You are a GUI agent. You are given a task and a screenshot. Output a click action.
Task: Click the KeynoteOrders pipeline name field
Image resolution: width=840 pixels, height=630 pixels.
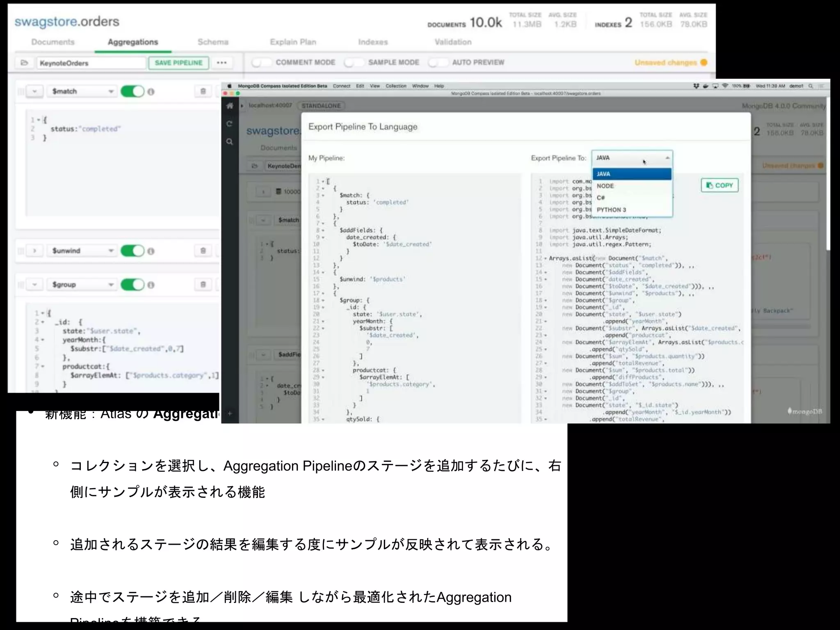point(91,63)
